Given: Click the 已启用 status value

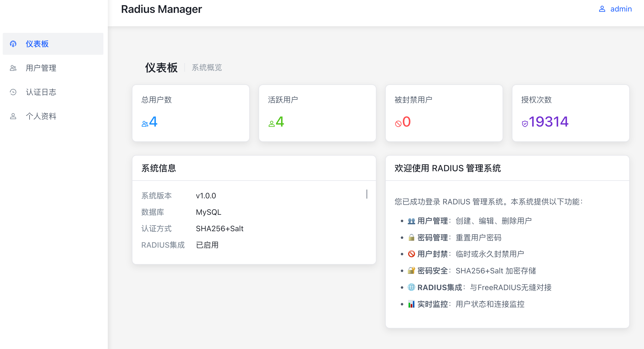Looking at the screenshot, I should tap(207, 245).
